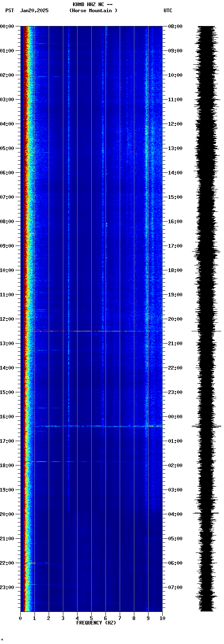Click the 00:00 label on PST axis

coord(7,26)
